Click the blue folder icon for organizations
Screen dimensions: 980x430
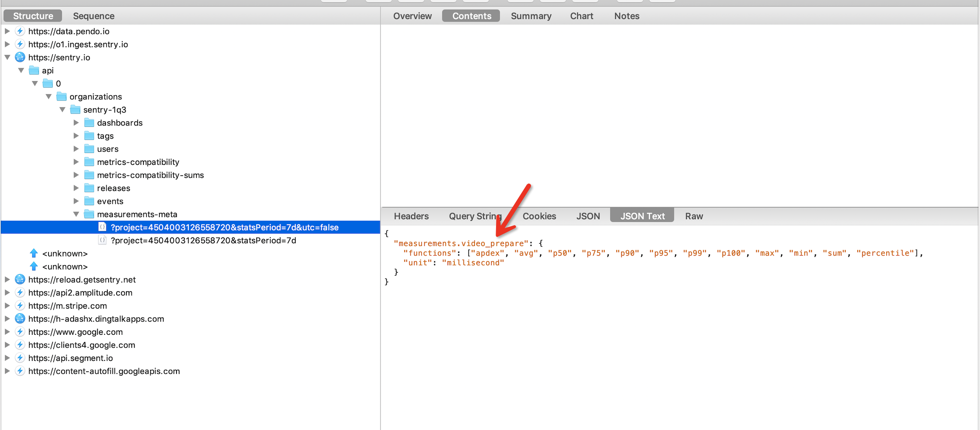(x=61, y=96)
